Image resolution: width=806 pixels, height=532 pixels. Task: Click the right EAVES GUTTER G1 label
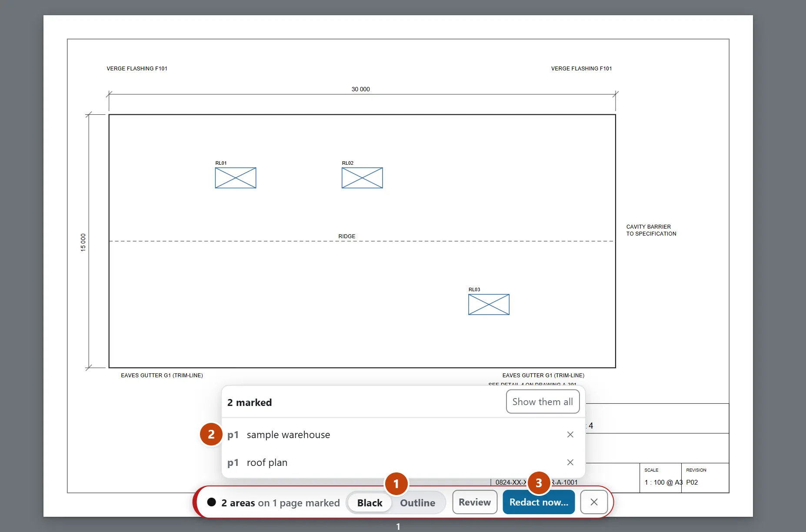pos(543,376)
